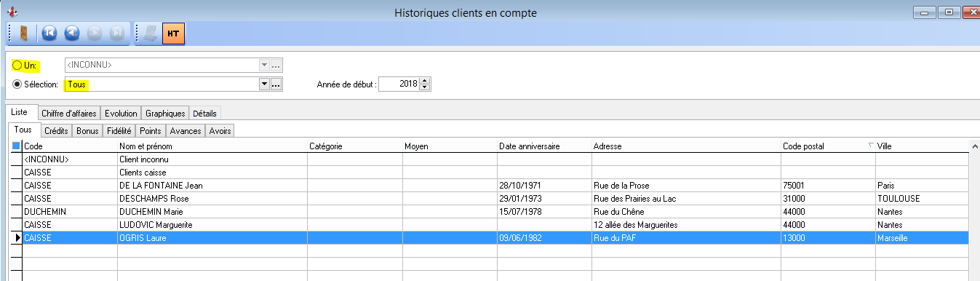Click the blue select-all square in grid header

pos(16,146)
